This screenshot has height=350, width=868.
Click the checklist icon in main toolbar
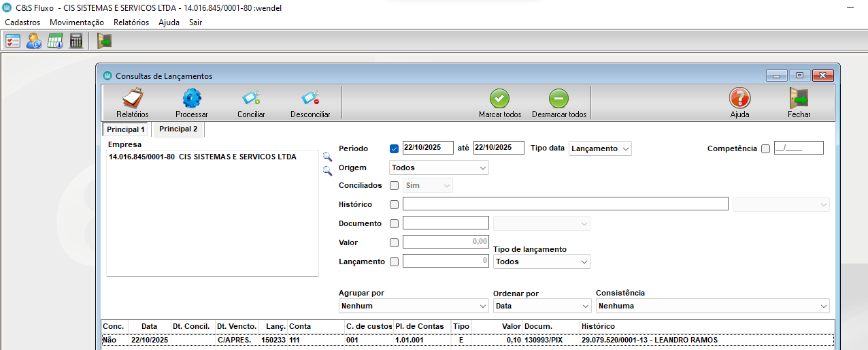click(x=13, y=42)
